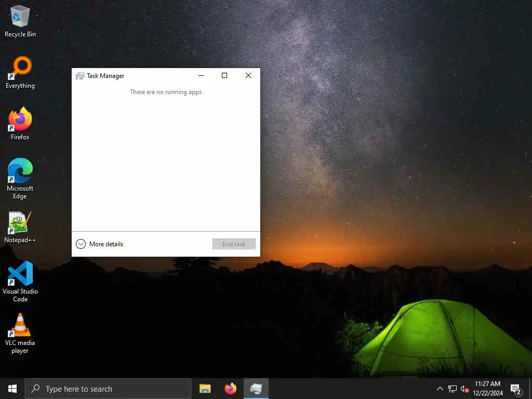Open the Windows Start menu
This screenshot has height=399, width=532.
12,389
